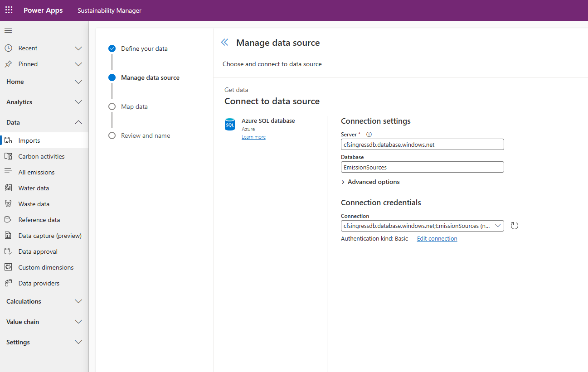Screen dimensions: 588x372
Task: Expand the Analytics section chevron
Action: (x=78, y=102)
